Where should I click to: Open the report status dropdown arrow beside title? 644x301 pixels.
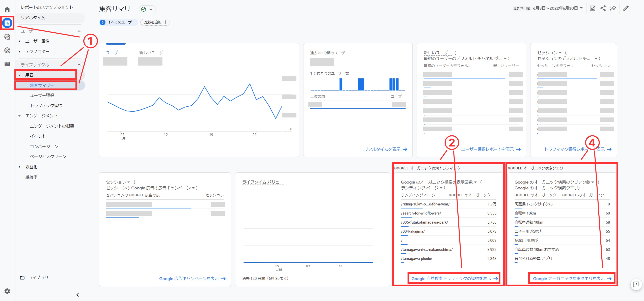point(151,9)
